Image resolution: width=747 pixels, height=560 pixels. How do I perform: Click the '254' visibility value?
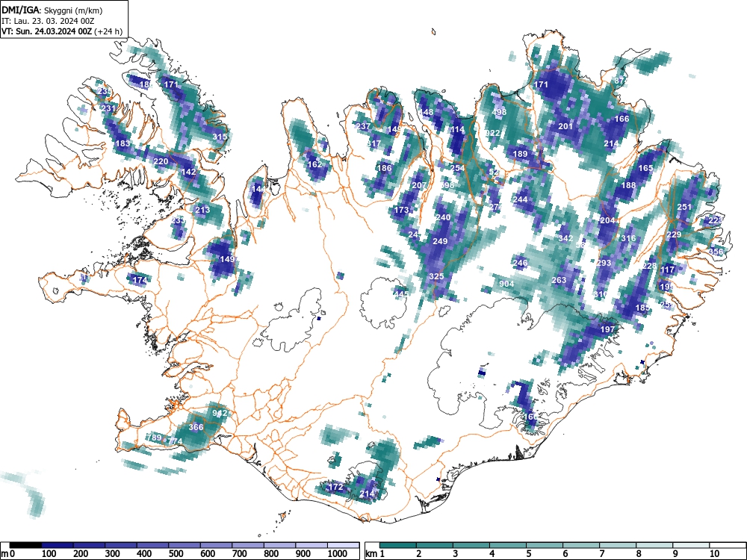[457, 168]
